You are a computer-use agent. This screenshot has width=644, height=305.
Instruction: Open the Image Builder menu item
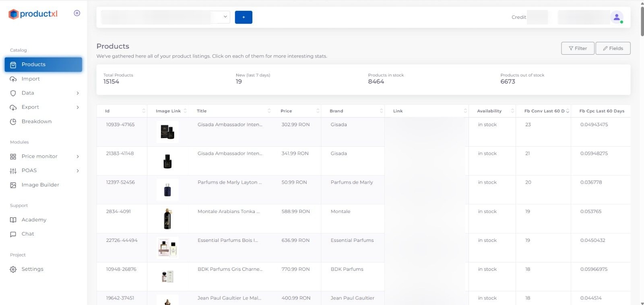pos(43,185)
